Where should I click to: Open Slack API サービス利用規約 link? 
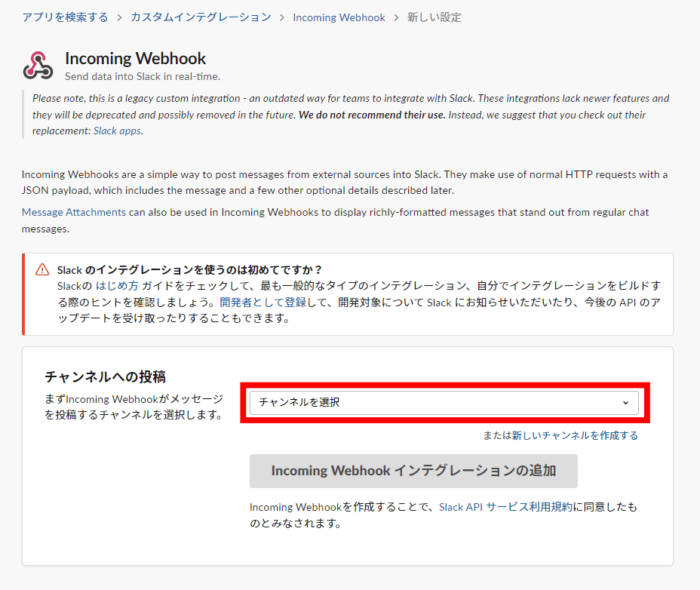coord(505,507)
